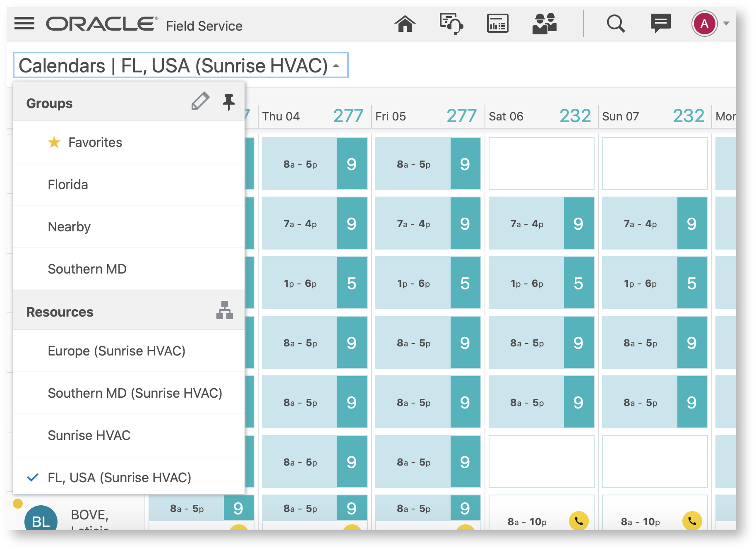Pin the Groups panel
Image resolution: width=756 pixels, height=550 pixels.
coord(228,101)
